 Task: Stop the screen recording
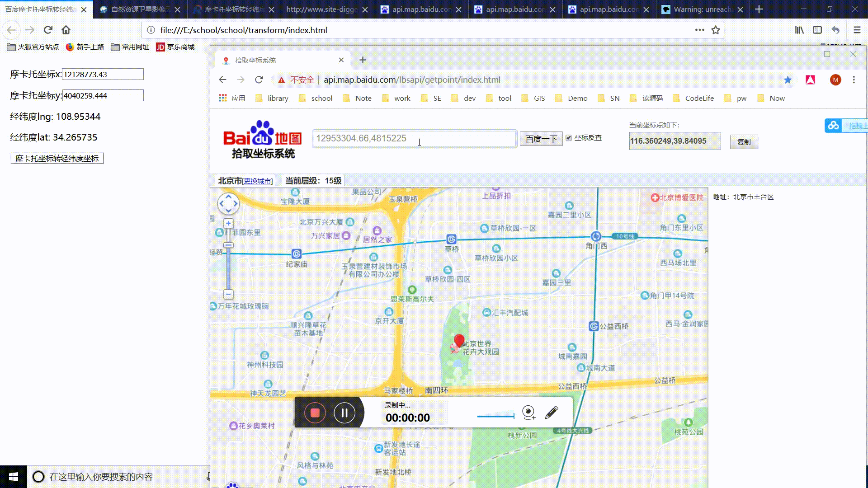(315, 413)
